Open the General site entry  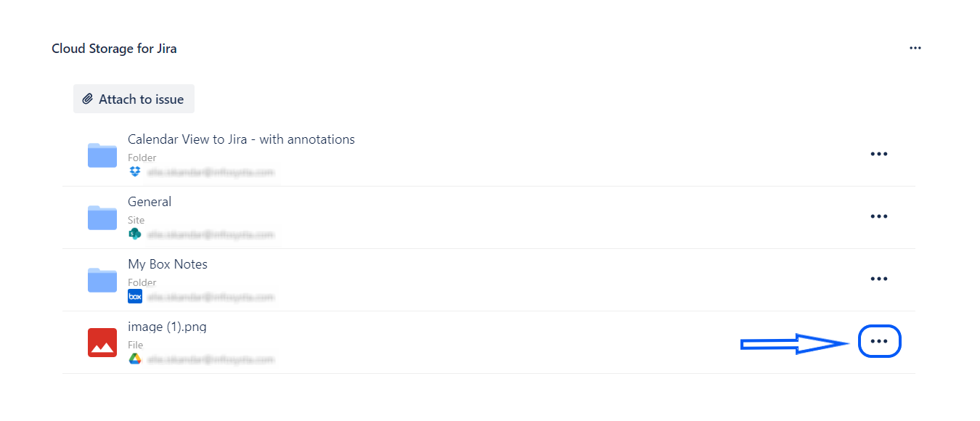coord(150,202)
